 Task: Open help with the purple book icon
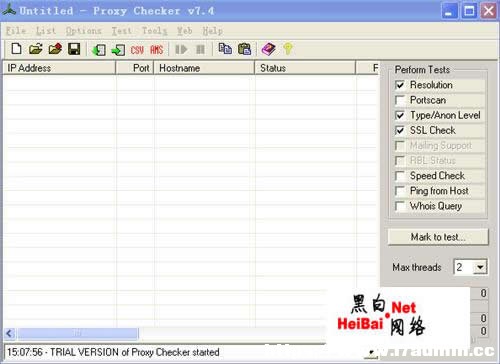point(269,49)
